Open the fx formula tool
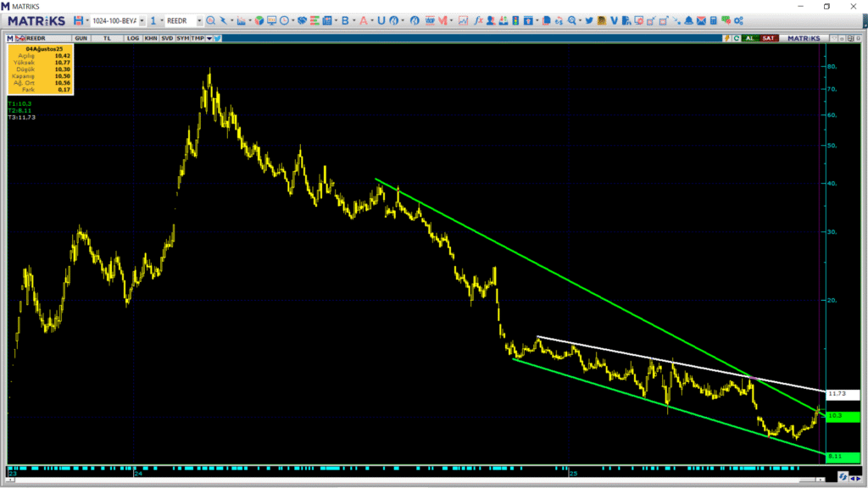868x488 pixels. click(x=479, y=20)
